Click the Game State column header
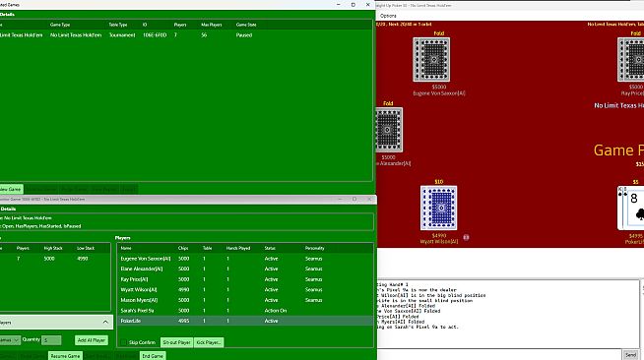644x360 pixels. (x=246, y=25)
